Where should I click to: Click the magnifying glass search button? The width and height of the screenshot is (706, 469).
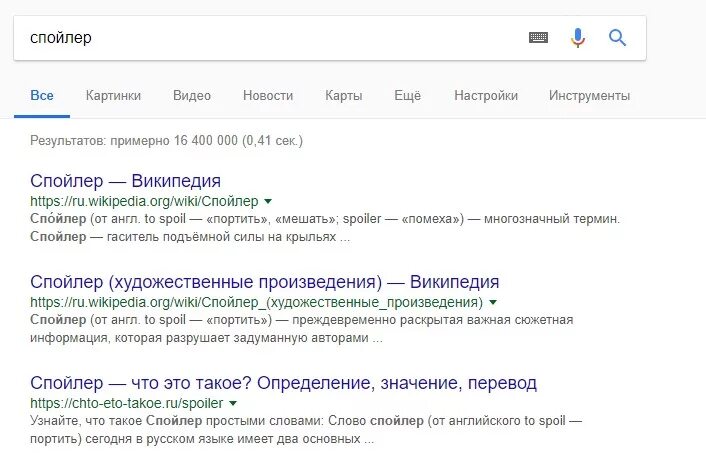(617, 38)
